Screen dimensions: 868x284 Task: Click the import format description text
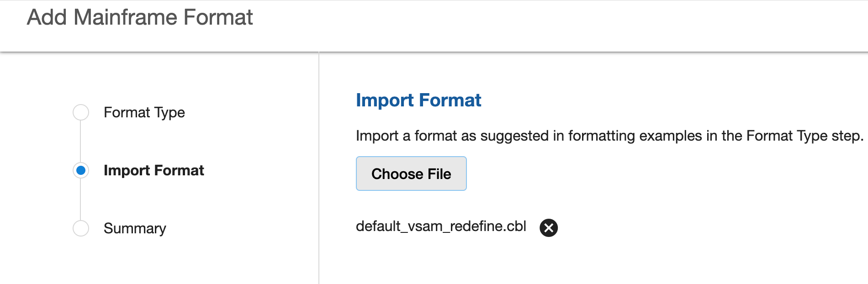[609, 136]
